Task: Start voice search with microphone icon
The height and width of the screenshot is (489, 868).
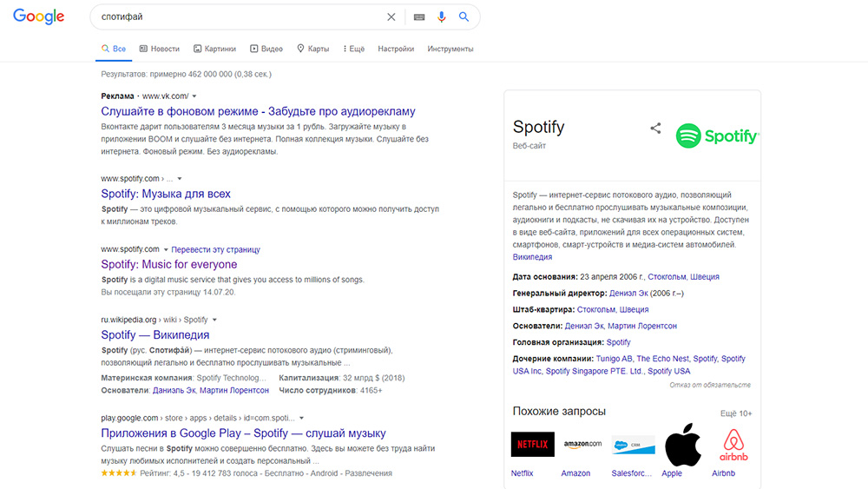Action: 442,17
